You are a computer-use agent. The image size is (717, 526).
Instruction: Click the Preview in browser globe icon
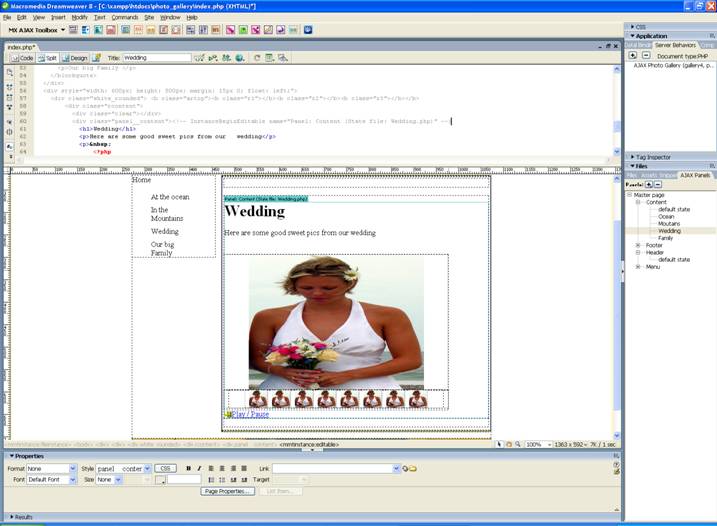(x=240, y=58)
